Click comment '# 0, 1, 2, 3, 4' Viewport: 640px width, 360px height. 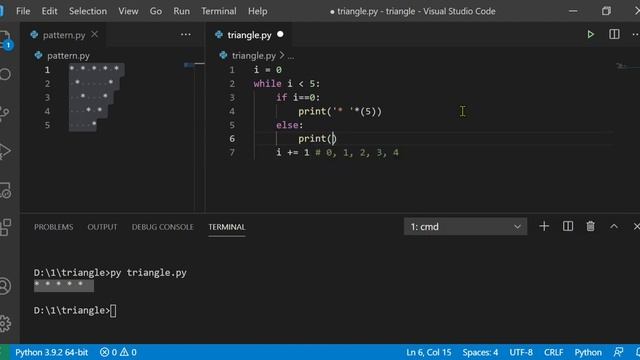point(357,153)
